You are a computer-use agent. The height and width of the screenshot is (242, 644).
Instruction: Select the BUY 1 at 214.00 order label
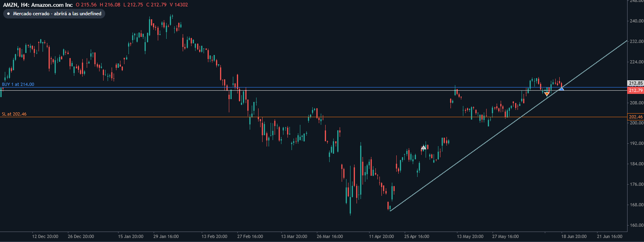[18, 84]
